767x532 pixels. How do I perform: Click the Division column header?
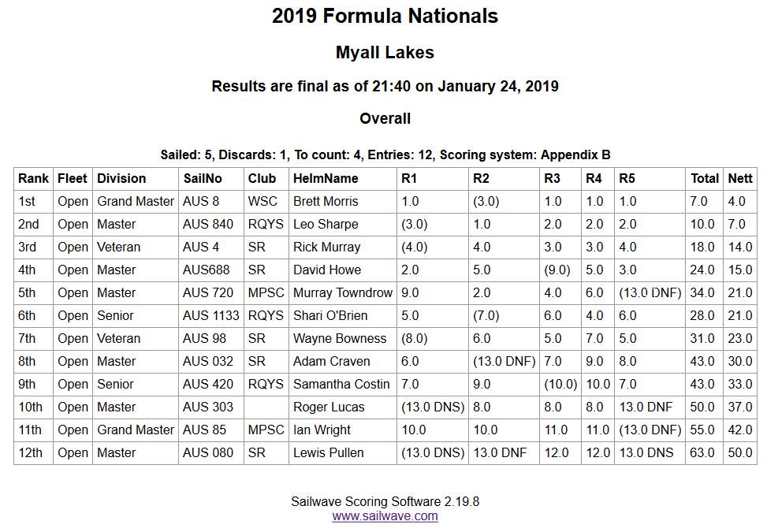click(x=121, y=179)
